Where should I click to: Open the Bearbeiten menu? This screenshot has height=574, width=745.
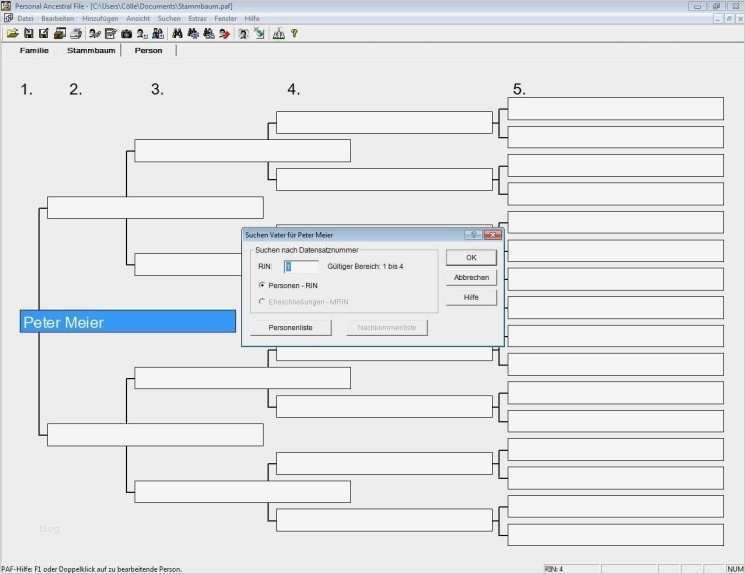tap(57, 19)
